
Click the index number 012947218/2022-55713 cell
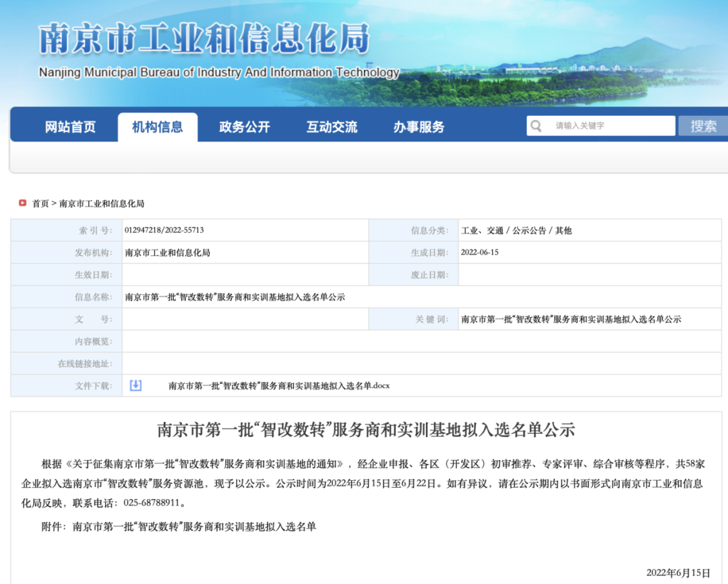(x=164, y=230)
